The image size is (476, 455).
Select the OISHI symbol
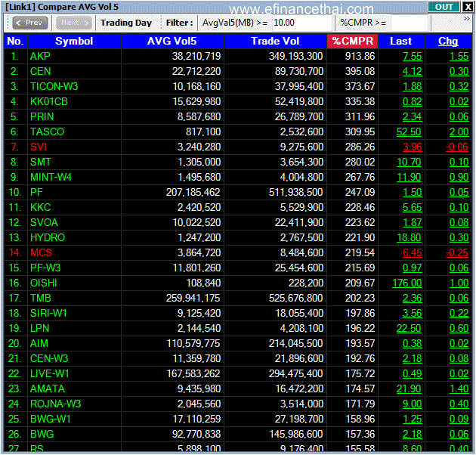44,283
